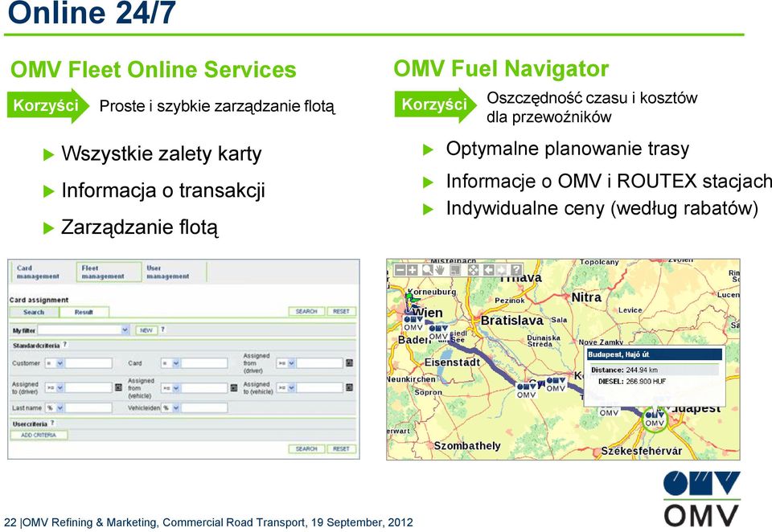
Task: Click the OMV logo at slide corner
Action: click(x=701, y=500)
